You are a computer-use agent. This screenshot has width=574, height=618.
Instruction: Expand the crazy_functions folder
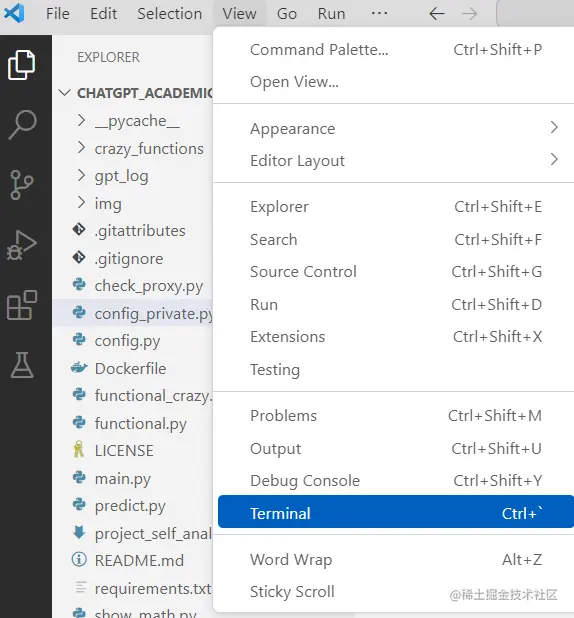(81, 148)
